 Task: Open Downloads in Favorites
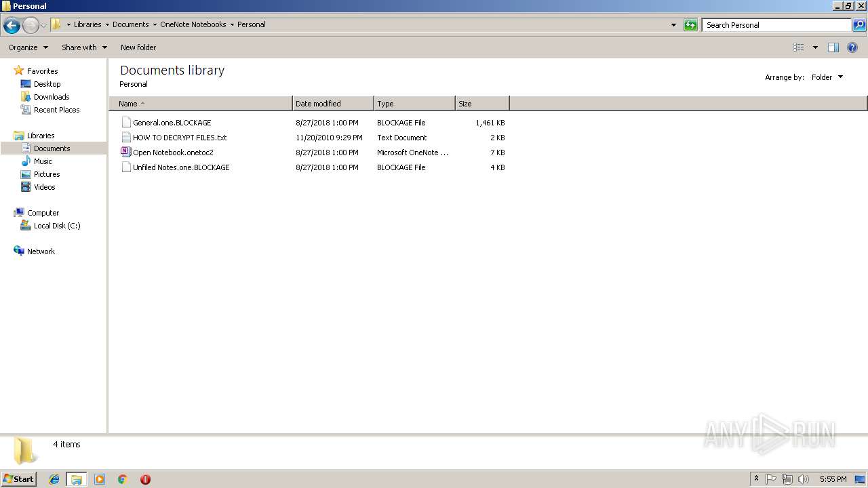52,97
